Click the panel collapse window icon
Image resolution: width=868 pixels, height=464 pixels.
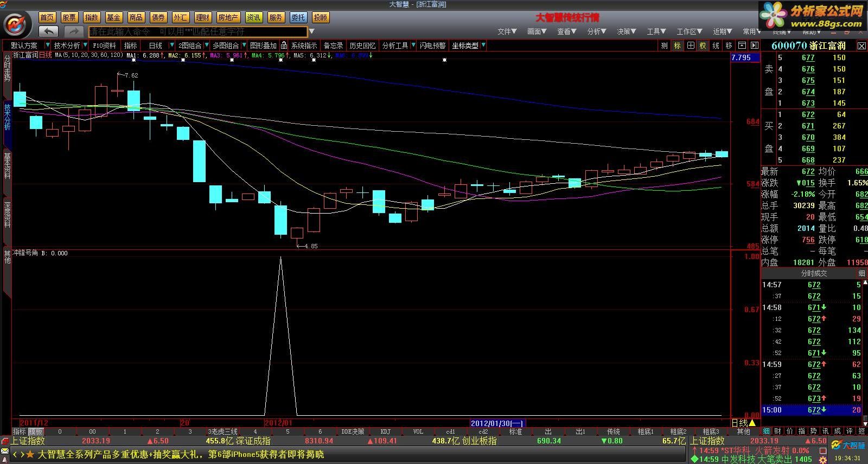(x=742, y=46)
